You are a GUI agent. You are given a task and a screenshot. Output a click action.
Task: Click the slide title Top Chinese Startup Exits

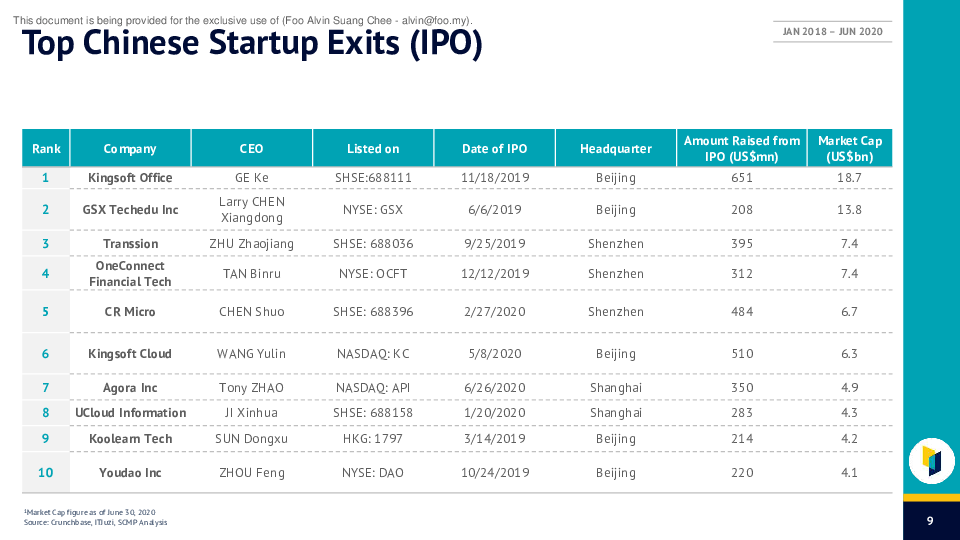pyautogui.click(x=252, y=44)
